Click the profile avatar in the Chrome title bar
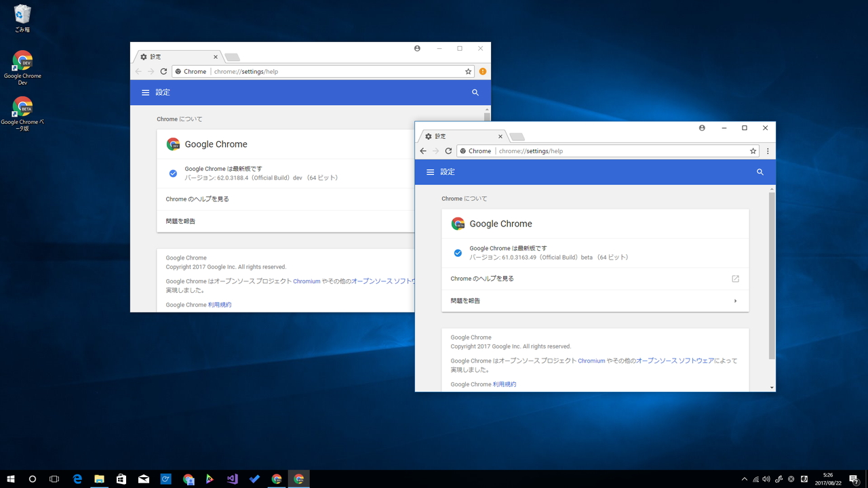 (x=702, y=127)
